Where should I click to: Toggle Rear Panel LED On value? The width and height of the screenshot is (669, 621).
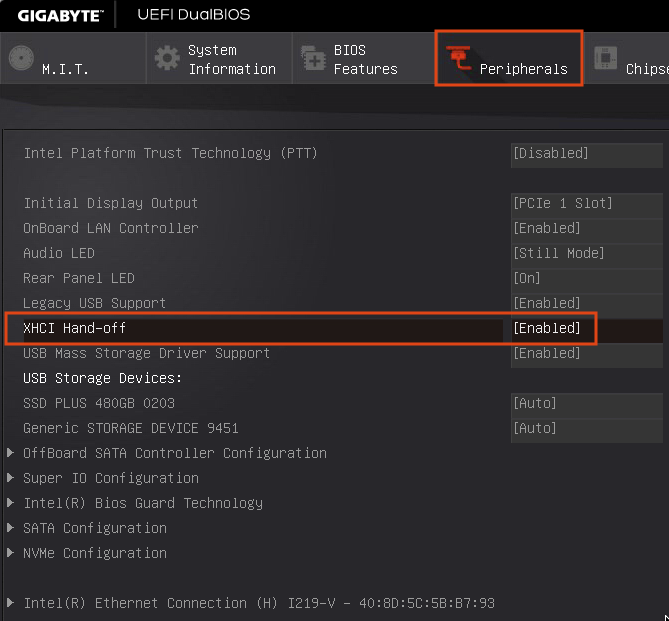point(587,279)
